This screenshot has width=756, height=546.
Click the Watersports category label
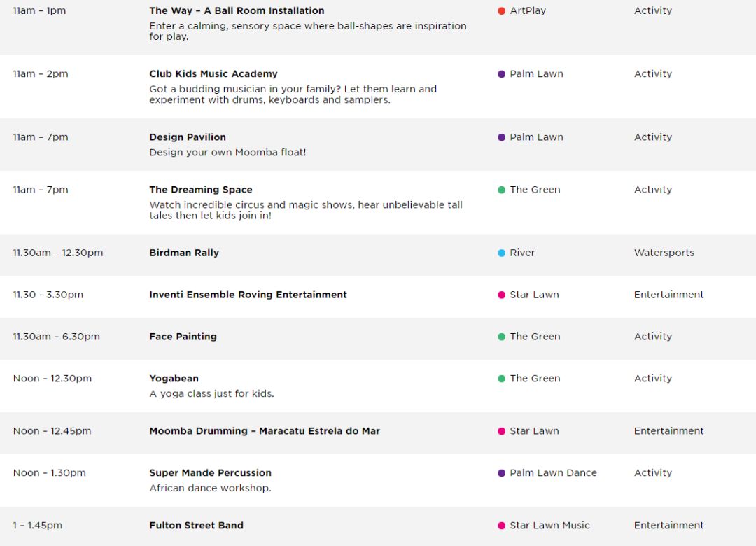(x=664, y=253)
